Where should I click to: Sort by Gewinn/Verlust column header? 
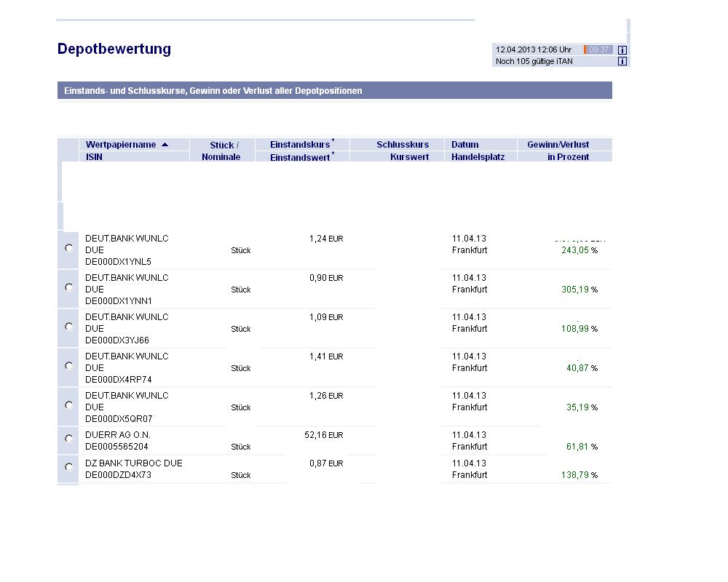click(x=558, y=145)
